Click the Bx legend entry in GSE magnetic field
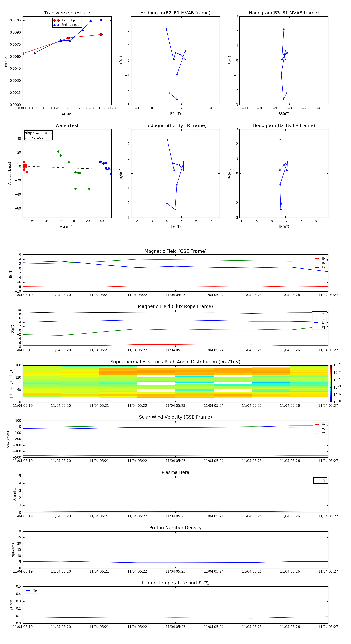 [320, 259]
